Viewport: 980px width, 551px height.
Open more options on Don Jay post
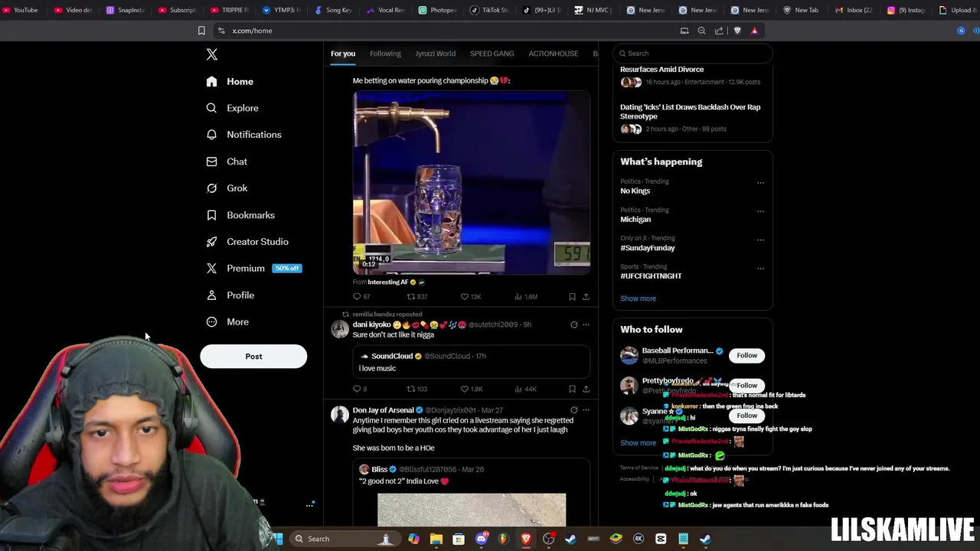pyautogui.click(x=586, y=410)
